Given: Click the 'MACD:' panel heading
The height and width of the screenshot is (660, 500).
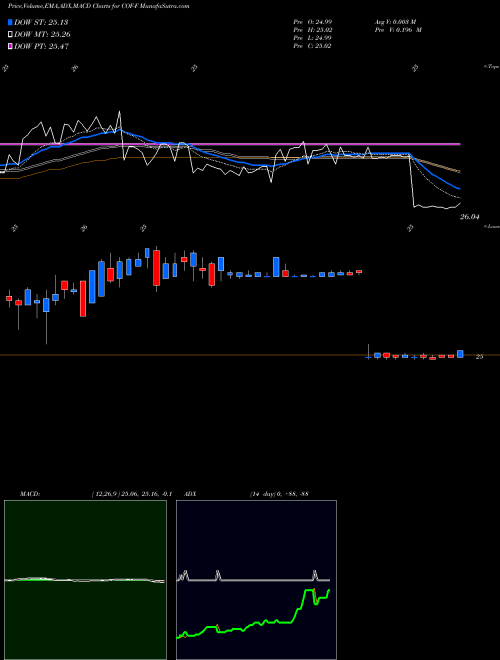Looking at the screenshot, I should pos(29,494).
